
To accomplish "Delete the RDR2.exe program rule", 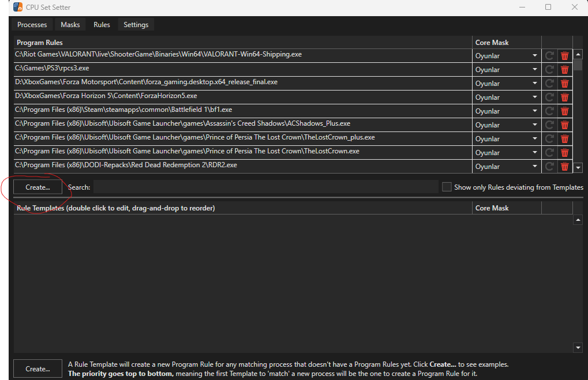I will pos(564,167).
